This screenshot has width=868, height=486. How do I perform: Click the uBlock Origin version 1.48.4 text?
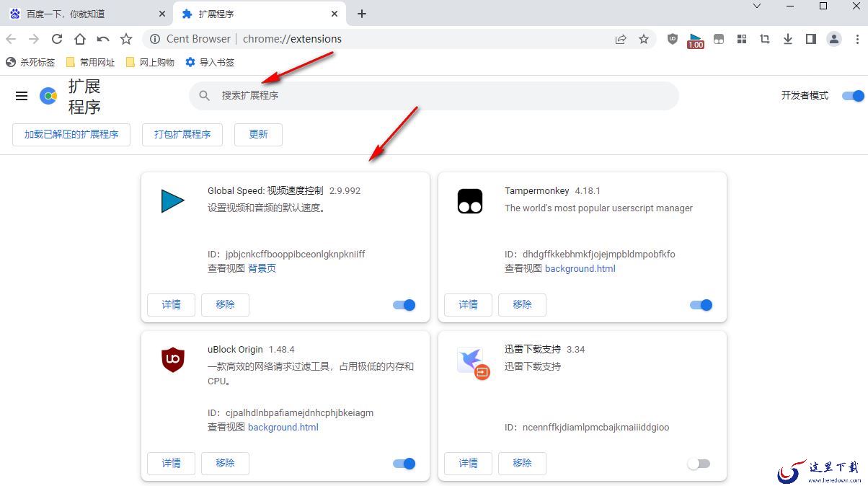[282, 350]
